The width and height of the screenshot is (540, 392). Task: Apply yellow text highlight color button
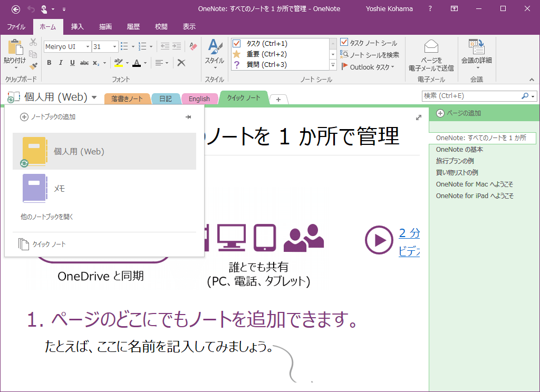(x=118, y=63)
